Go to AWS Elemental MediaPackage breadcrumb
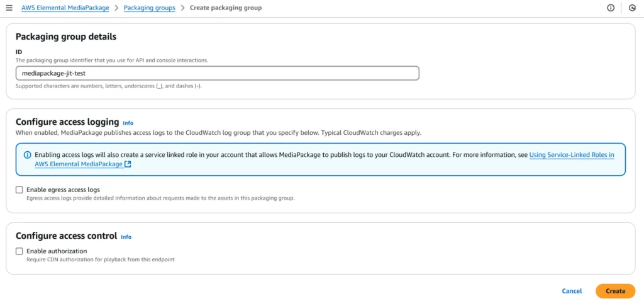Screen dimensions: 644x308 point(65,8)
